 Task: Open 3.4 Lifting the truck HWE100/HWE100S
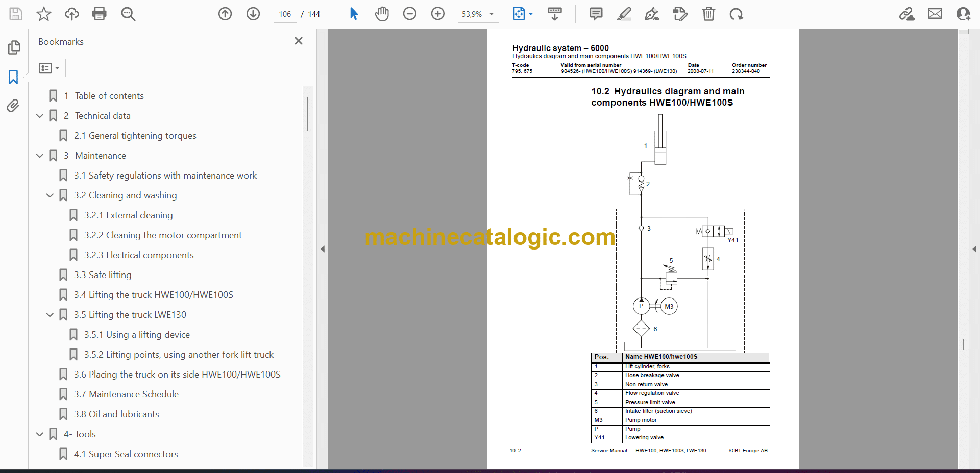(x=153, y=295)
